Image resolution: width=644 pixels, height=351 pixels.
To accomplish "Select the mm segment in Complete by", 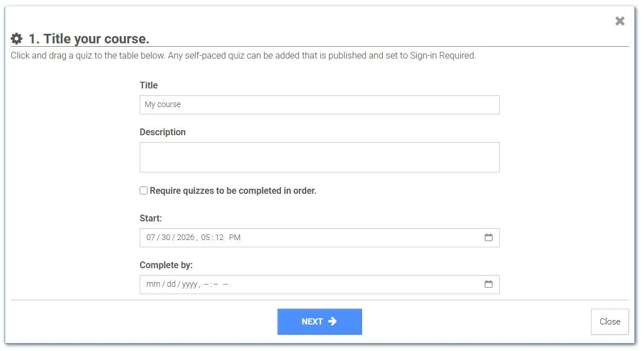I will 153,285.
